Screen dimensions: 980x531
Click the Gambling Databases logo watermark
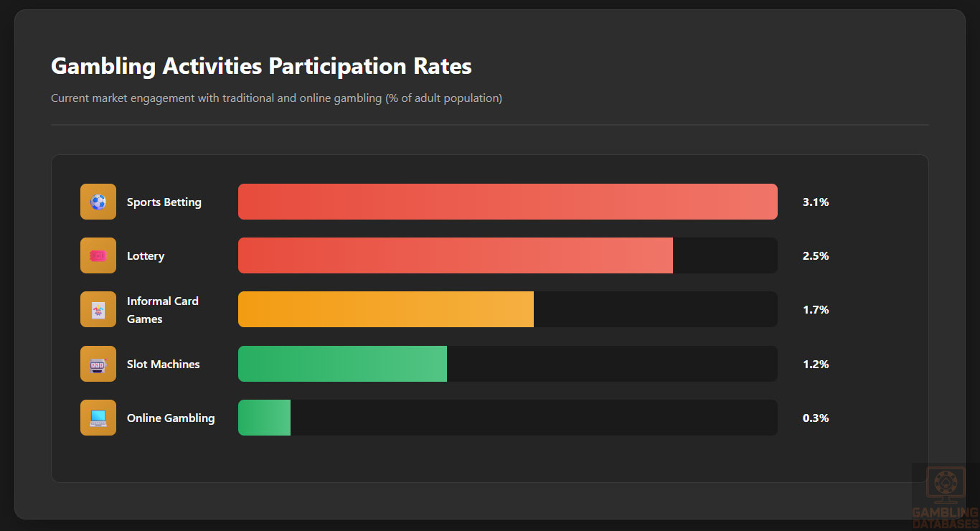pos(944,495)
